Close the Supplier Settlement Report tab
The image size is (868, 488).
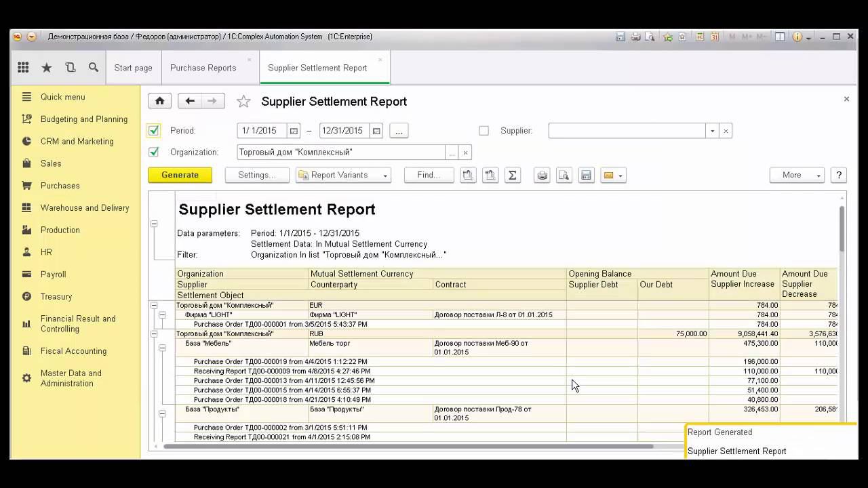pyautogui.click(x=380, y=60)
